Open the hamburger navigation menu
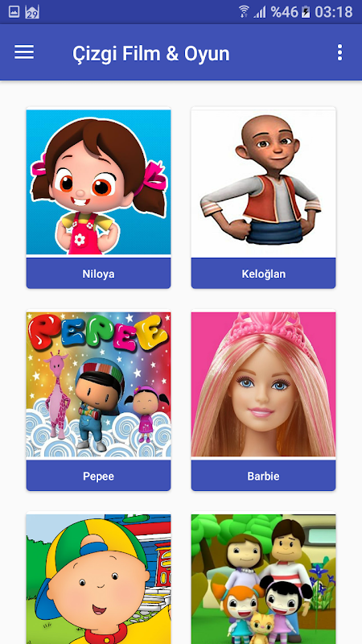362x644 pixels. coord(24,52)
